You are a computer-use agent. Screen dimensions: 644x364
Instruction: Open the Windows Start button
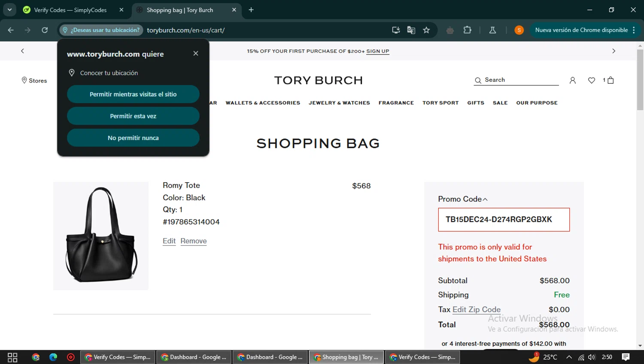[12, 357]
